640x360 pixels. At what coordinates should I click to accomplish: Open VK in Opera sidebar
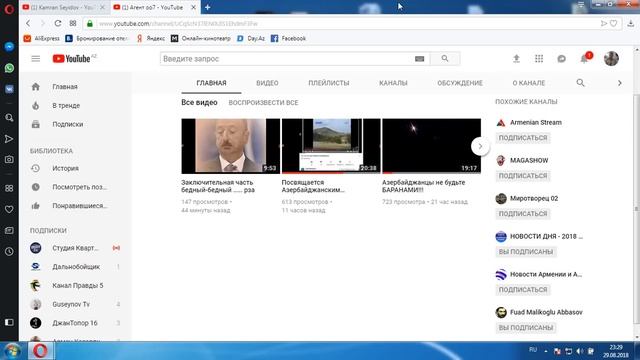9,89
